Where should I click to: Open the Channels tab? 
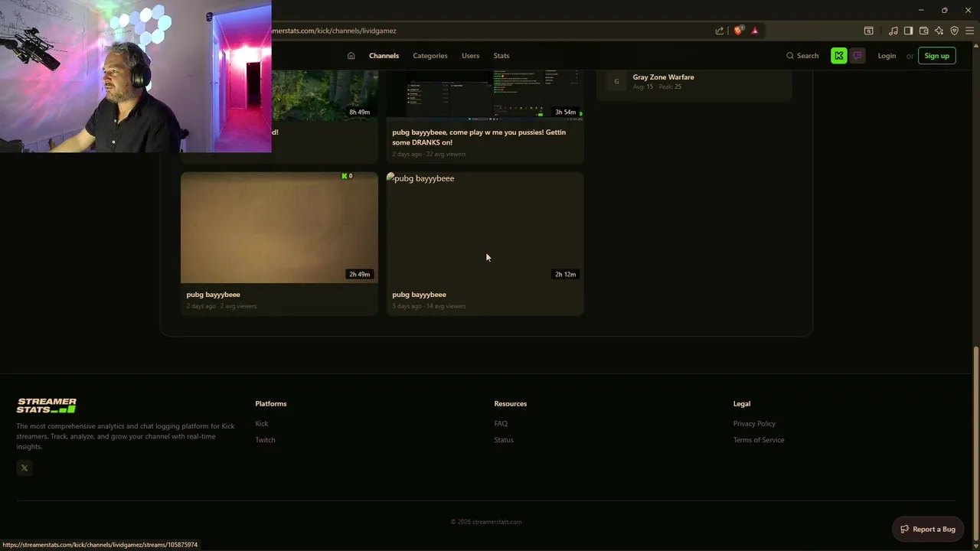384,56
